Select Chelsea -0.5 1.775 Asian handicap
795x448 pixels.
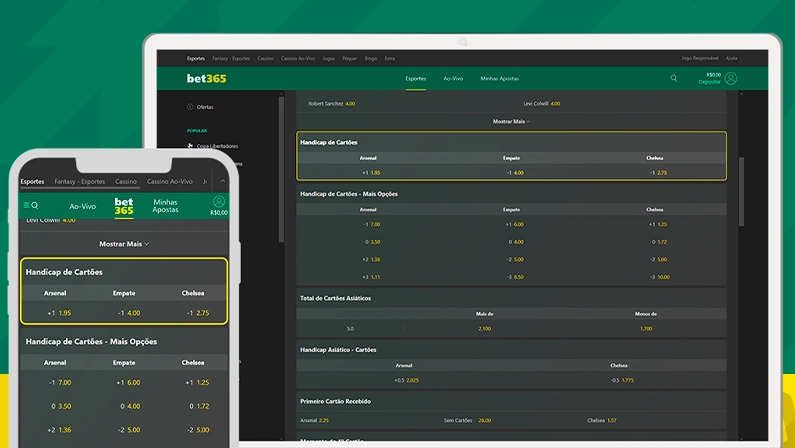pos(622,380)
